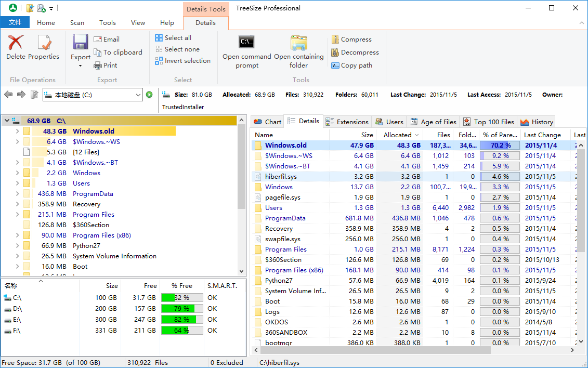Go forward with the right arrow
588x368 pixels.
click(21, 95)
